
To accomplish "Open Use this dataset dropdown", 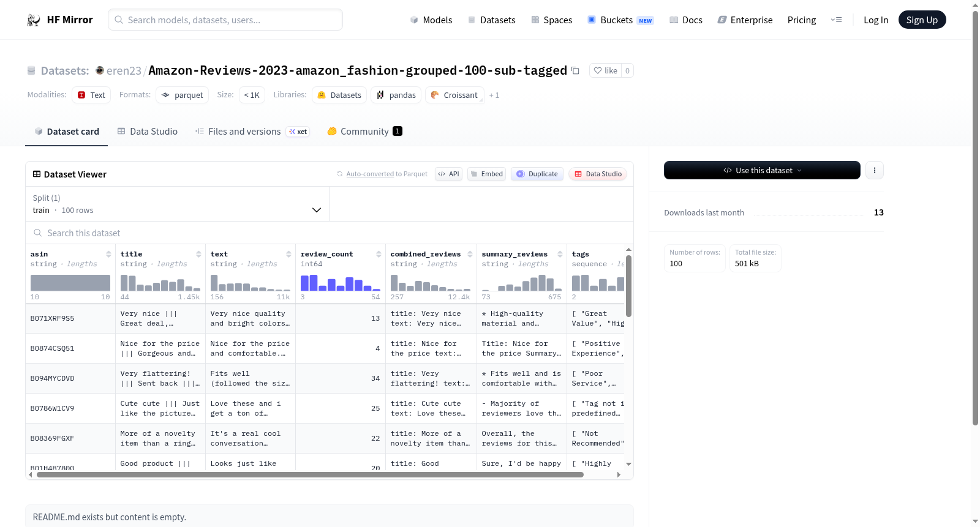I will click(762, 170).
